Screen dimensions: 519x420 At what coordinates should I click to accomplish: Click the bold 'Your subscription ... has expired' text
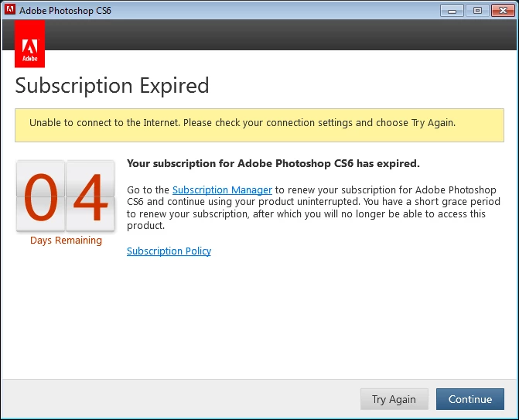click(x=273, y=163)
